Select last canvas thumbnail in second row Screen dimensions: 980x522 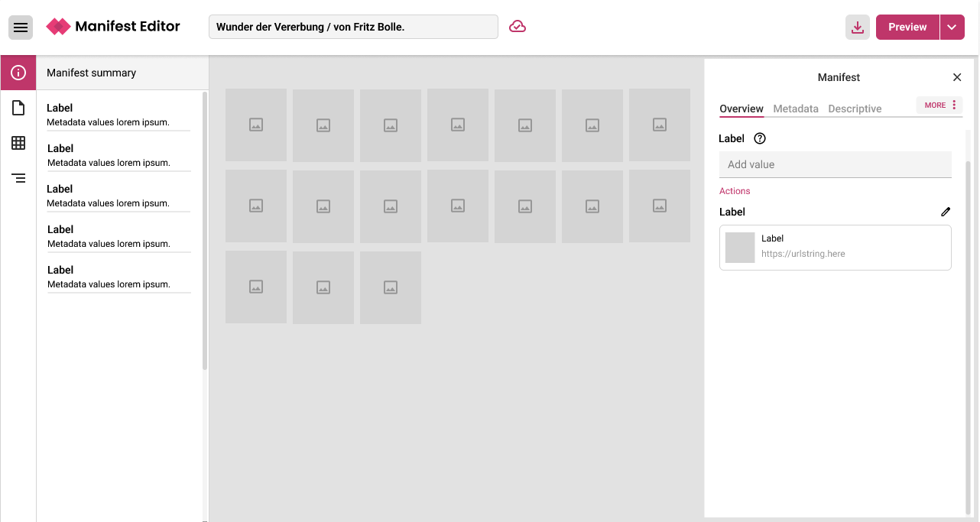(660, 206)
